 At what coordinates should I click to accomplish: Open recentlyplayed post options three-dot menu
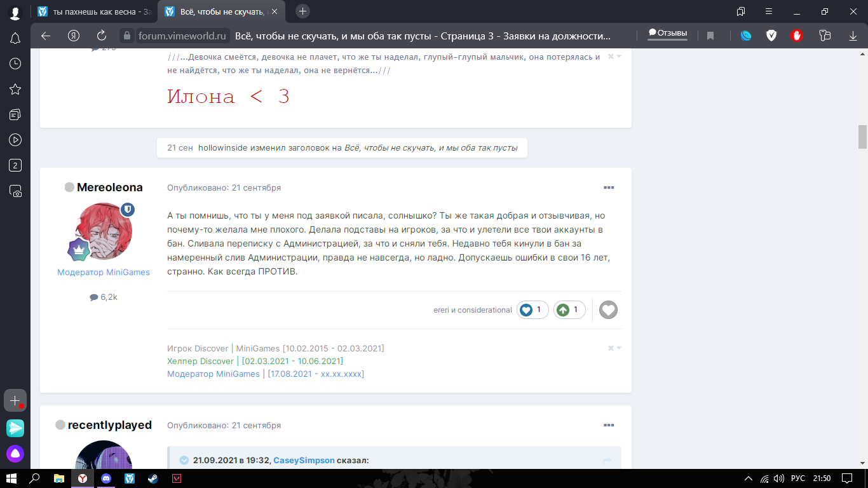coord(608,425)
